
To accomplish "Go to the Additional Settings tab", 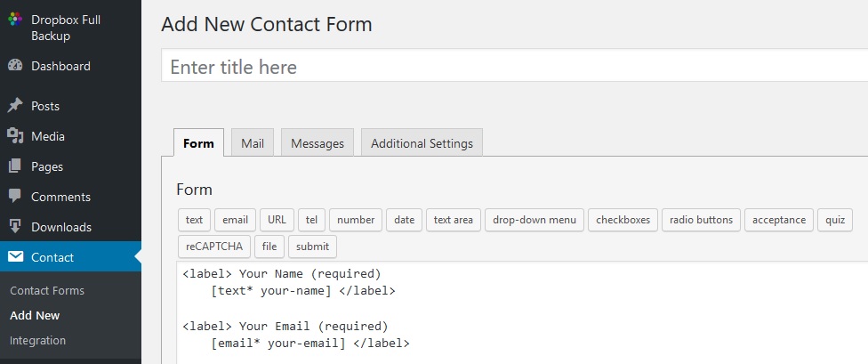I will 422,143.
